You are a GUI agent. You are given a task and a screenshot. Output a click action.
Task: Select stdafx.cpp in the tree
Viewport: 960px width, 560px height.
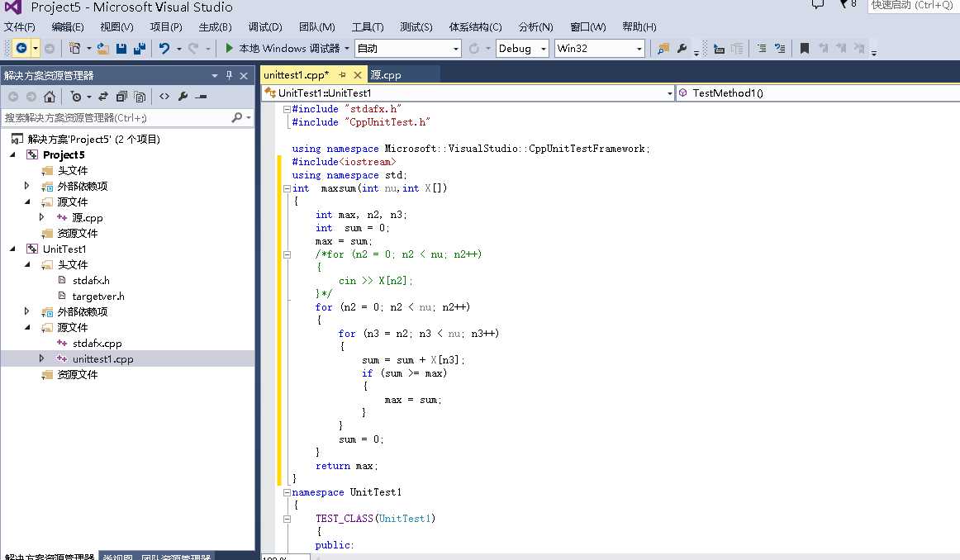click(x=97, y=344)
